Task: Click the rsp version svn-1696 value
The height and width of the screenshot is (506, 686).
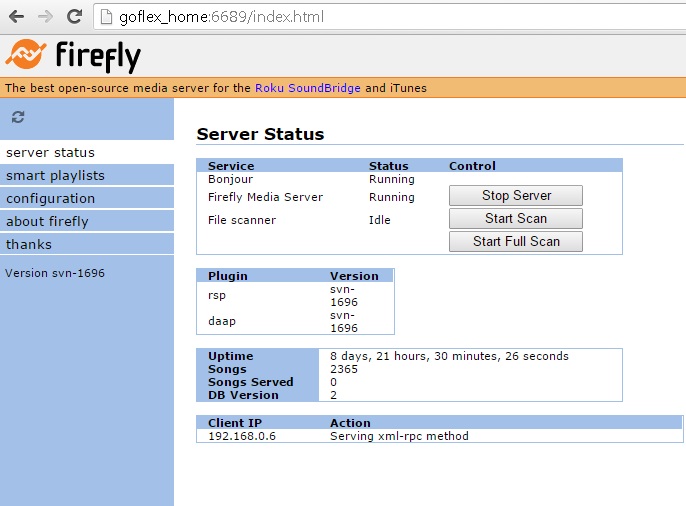Action: click(x=344, y=296)
